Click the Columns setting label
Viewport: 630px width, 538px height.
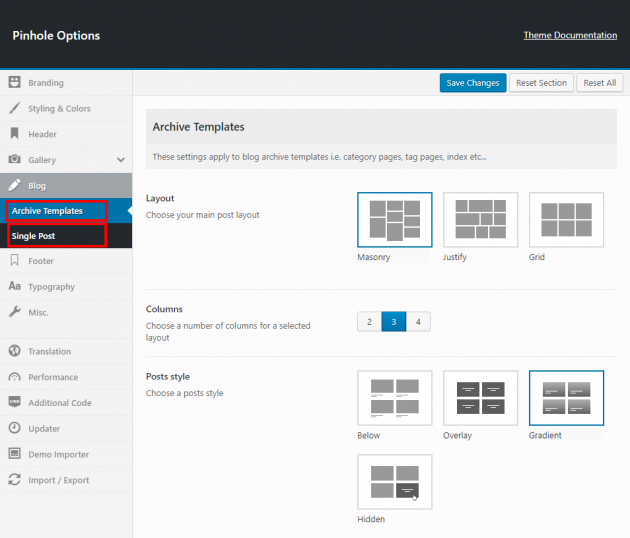tap(164, 309)
